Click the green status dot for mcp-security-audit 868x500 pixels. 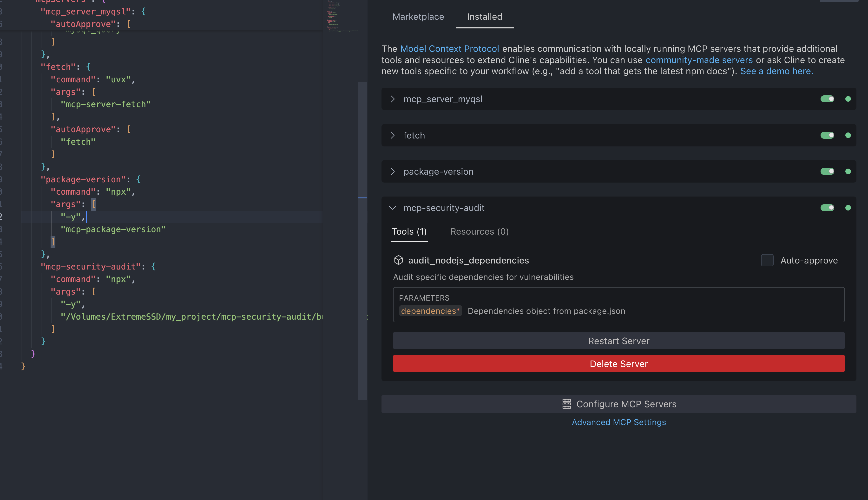coord(848,208)
